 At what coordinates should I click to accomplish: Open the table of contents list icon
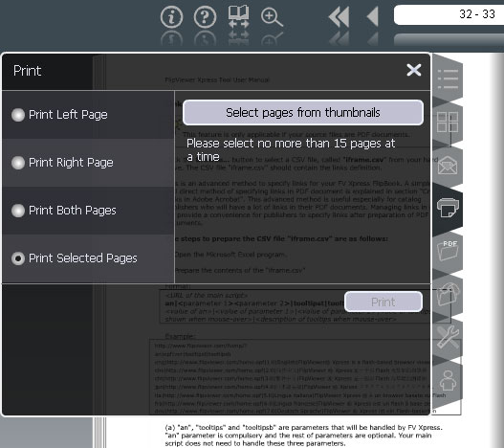point(448,78)
